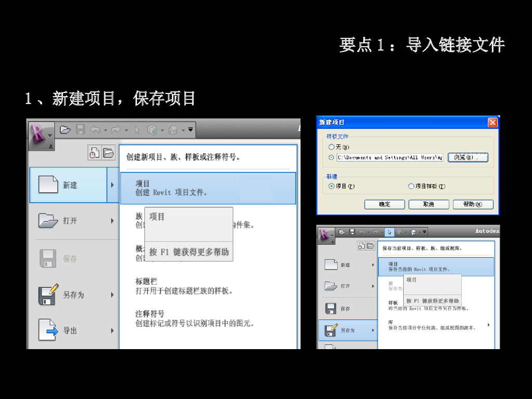The image size is (532, 399).
Task: Click the Save disk icon in the small screenshot's toolbar
Action: click(x=352, y=232)
